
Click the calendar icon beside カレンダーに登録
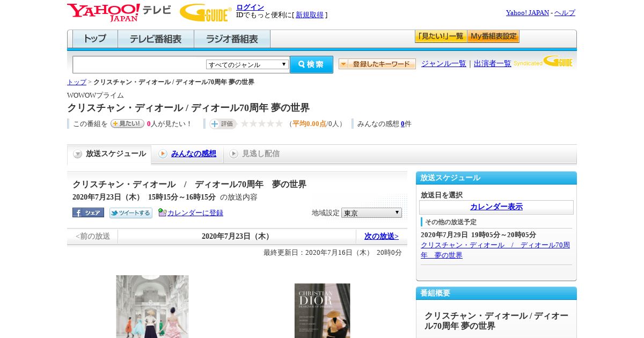[163, 212]
